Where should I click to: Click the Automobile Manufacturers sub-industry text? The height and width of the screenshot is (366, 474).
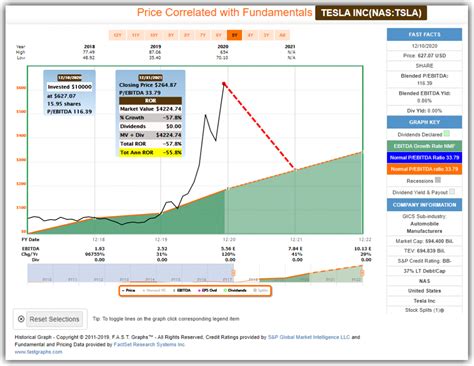pyautogui.click(x=424, y=227)
